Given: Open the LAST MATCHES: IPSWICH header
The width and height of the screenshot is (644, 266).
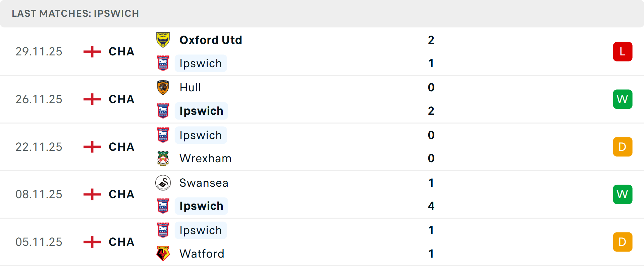Looking at the screenshot, I should 75,13.
